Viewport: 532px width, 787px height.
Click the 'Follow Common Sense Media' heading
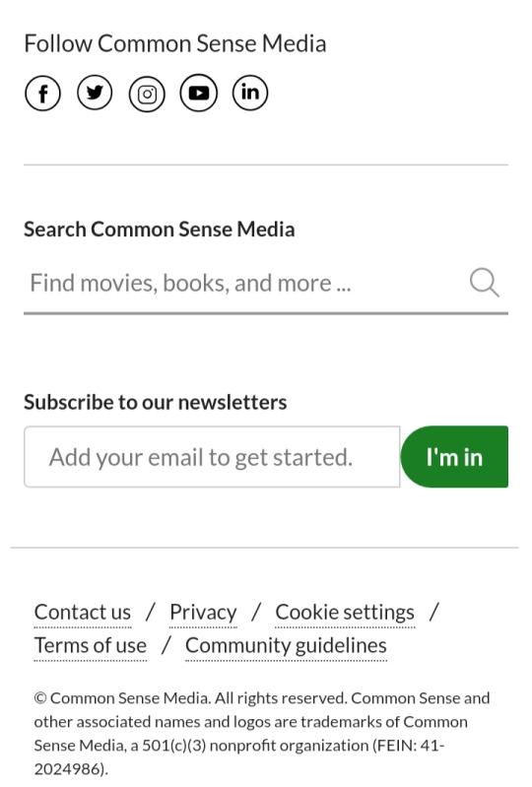(175, 43)
